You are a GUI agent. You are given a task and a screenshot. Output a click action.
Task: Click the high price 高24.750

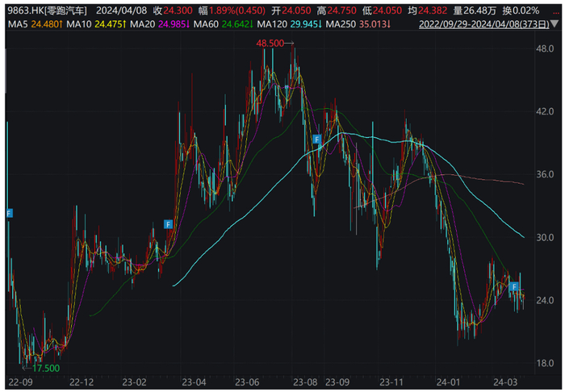[337, 10]
